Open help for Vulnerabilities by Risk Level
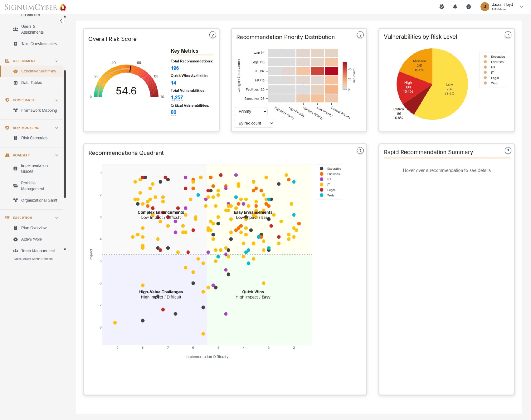The width and height of the screenshot is (531, 420). coord(508,35)
